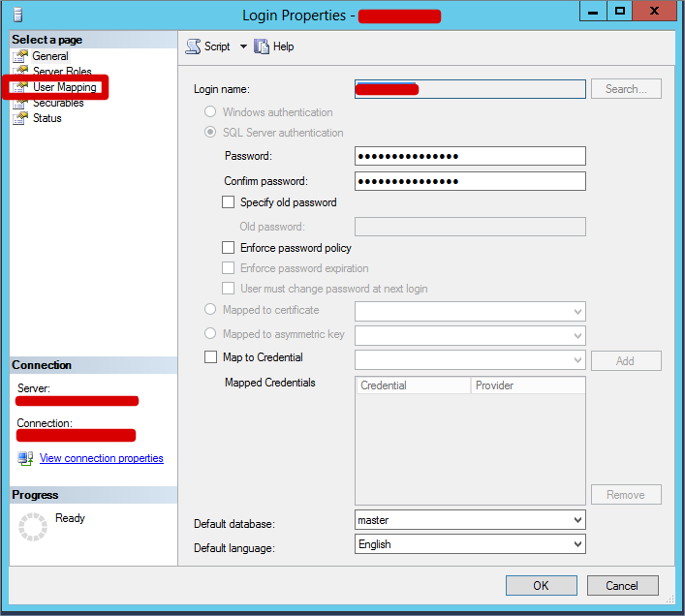Click the OK button

pyautogui.click(x=541, y=585)
